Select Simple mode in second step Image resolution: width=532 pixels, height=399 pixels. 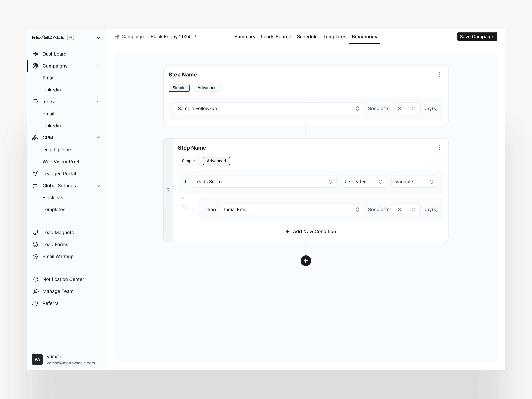[188, 161]
